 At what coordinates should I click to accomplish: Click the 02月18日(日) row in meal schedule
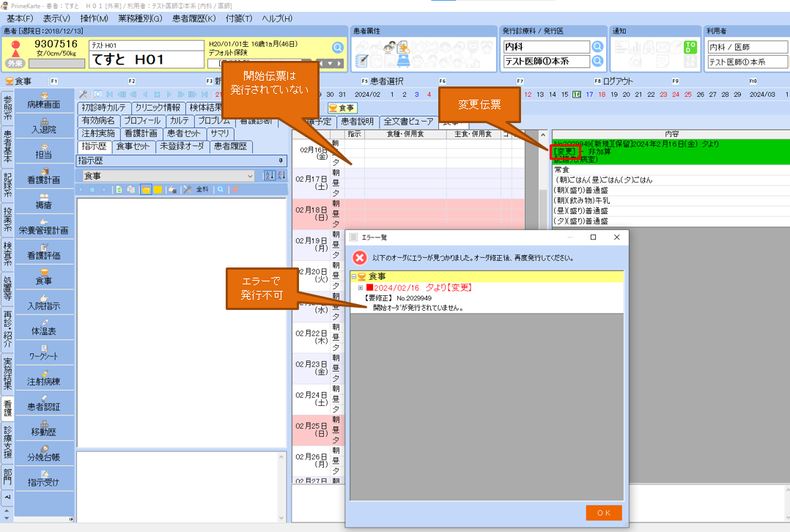[x=409, y=214]
